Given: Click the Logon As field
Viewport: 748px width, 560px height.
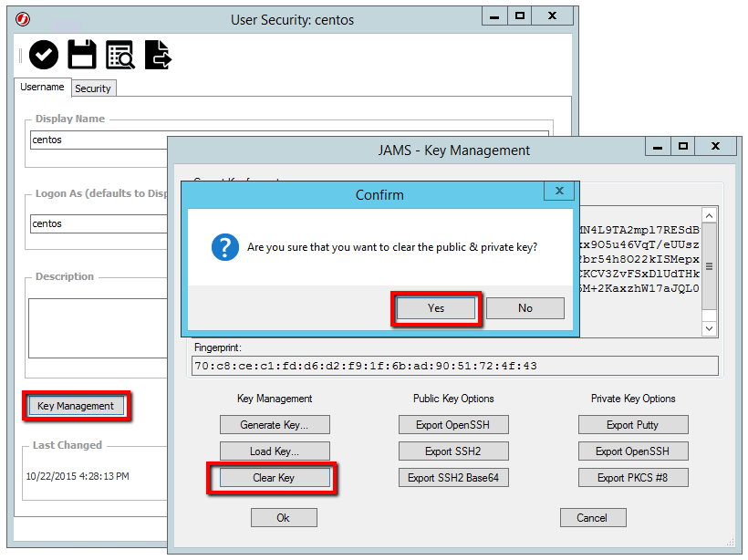Looking at the screenshot, I should click(x=99, y=223).
